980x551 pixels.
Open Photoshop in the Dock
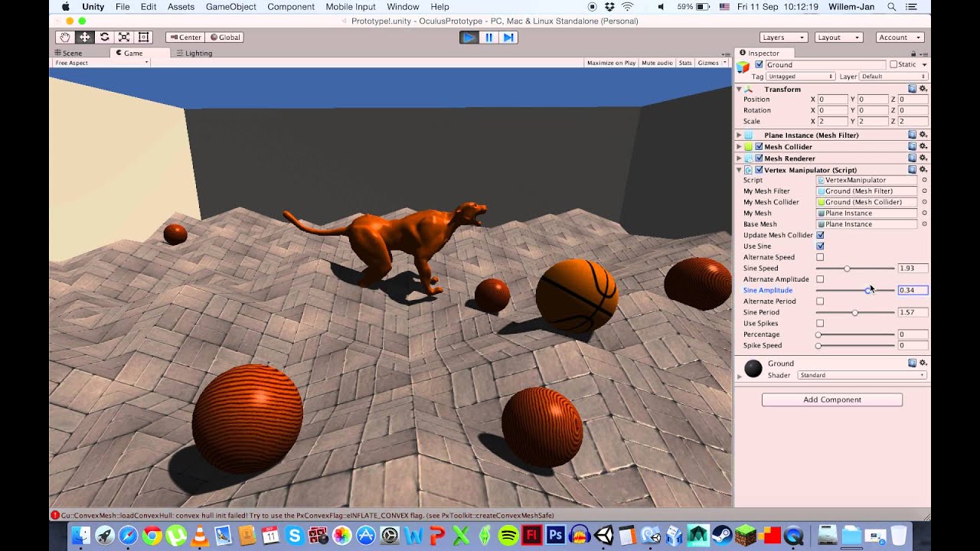(557, 535)
